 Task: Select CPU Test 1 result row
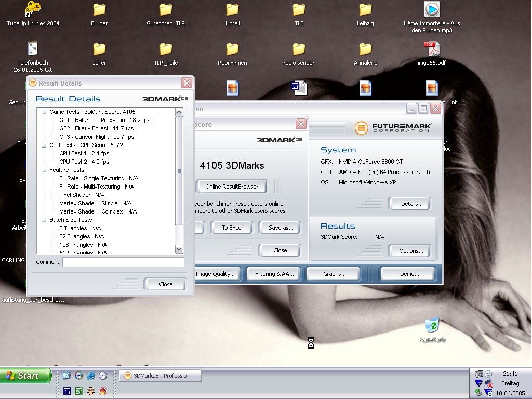point(84,153)
